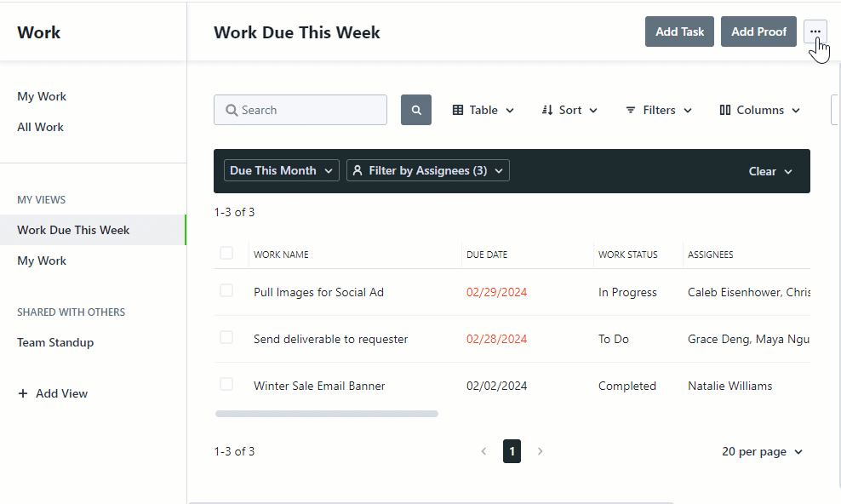
Task: Open the Columns dropdown
Action: [759, 110]
